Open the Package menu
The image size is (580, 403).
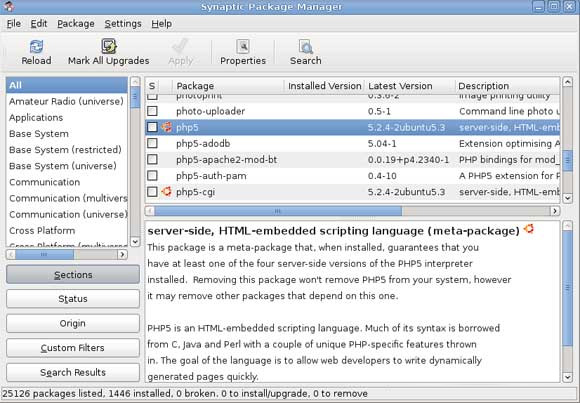coord(75,24)
